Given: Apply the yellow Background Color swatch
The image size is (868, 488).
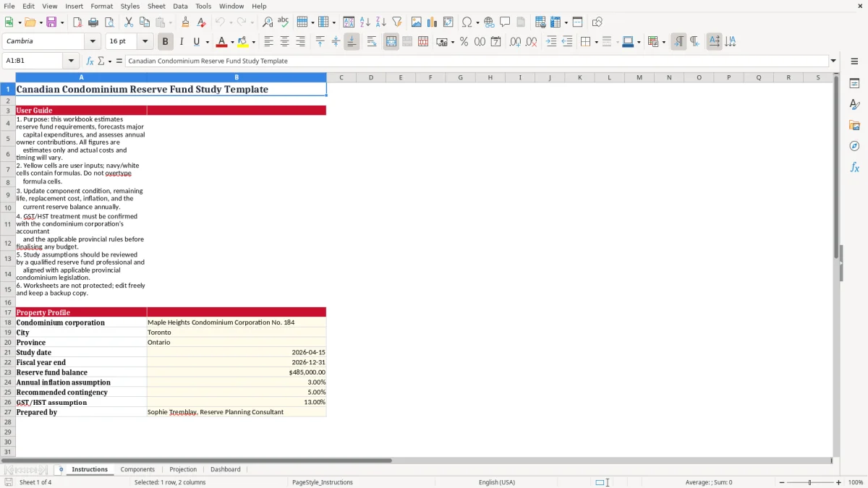Looking at the screenshot, I should pos(243,42).
